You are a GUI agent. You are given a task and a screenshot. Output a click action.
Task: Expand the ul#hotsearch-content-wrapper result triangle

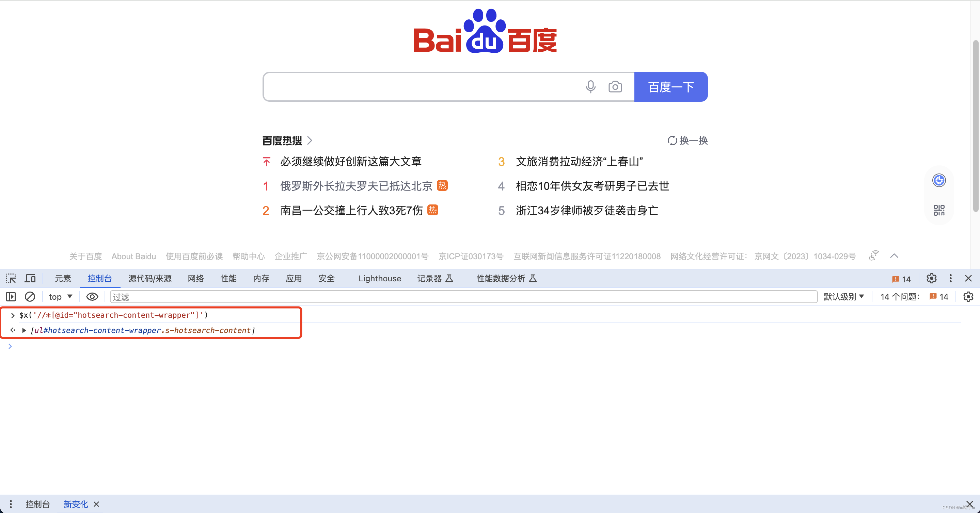click(x=24, y=330)
